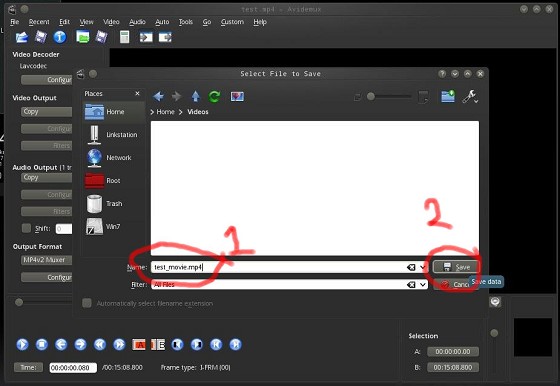560x386 pixels.
Task: Toggle the file preview icon in dialog
Action: [x=237, y=96]
